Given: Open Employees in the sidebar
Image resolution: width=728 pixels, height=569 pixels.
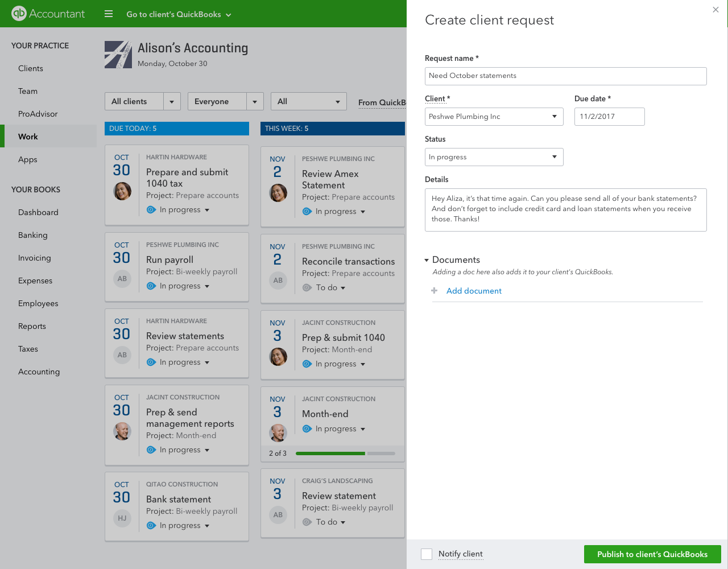Looking at the screenshot, I should 38,303.
